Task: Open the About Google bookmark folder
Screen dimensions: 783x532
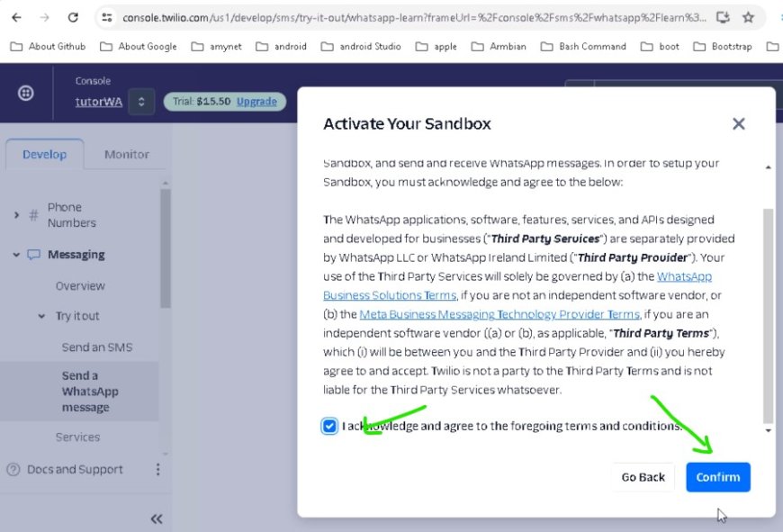Action: pos(139,47)
